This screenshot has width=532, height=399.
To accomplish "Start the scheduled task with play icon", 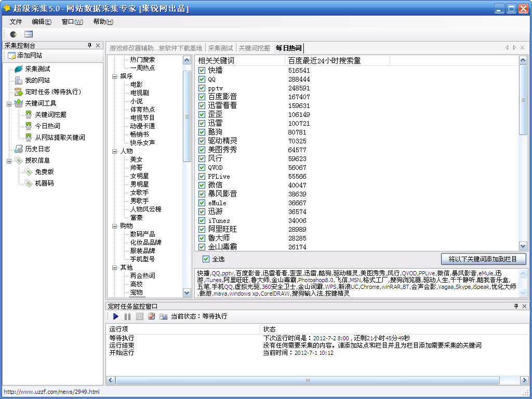I will click(x=116, y=316).
